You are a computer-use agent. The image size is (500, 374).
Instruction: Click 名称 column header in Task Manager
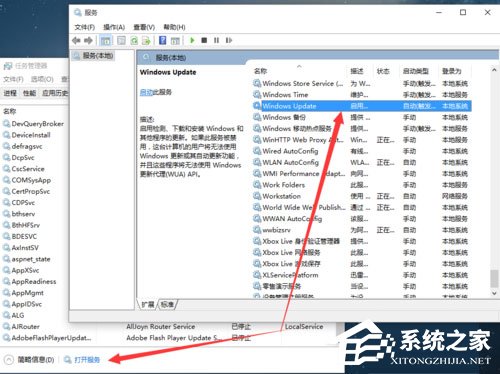pyautogui.click(x=9, y=111)
